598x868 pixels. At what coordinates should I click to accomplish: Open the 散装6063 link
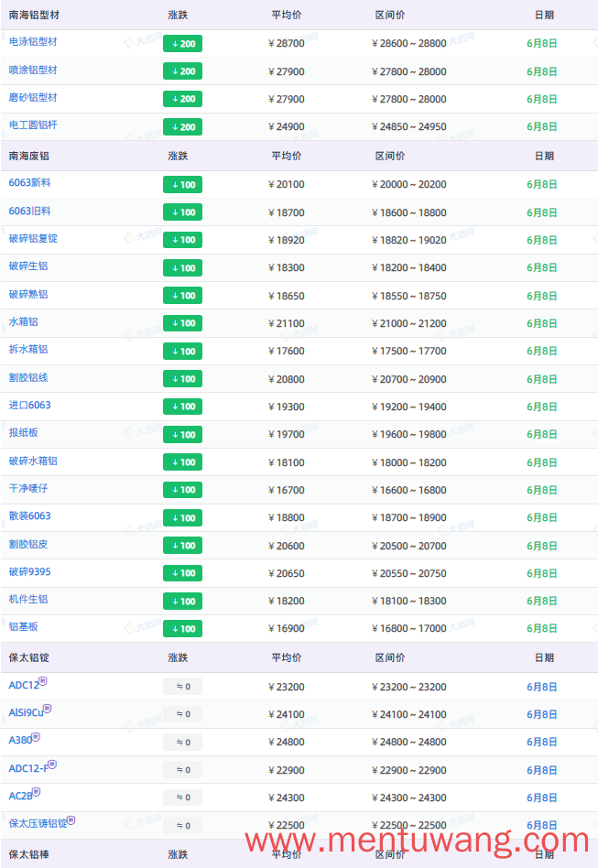point(30,515)
